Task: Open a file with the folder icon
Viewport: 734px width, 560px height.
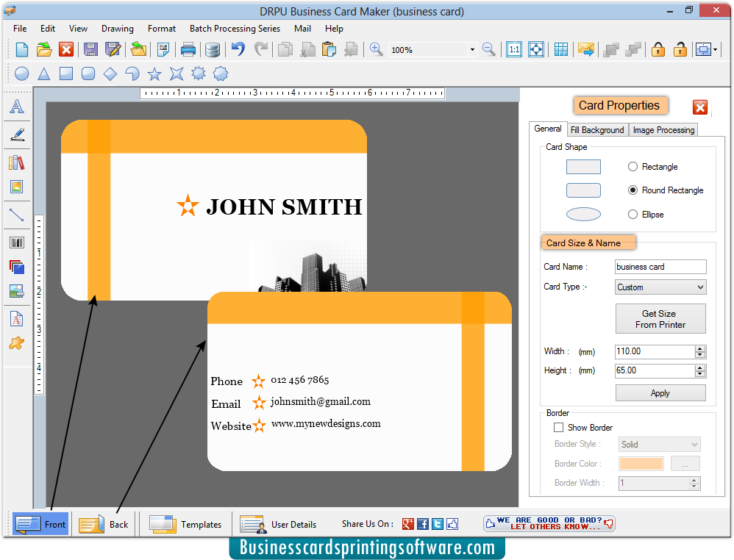Action: click(44, 49)
